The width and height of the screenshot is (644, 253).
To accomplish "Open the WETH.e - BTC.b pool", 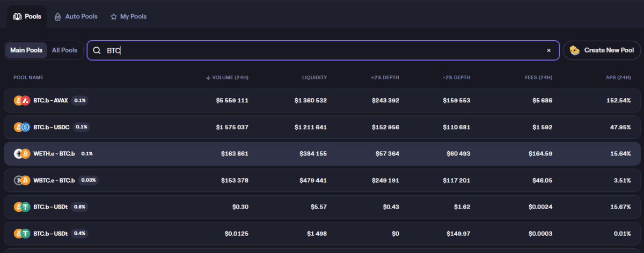I will (322, 153).
